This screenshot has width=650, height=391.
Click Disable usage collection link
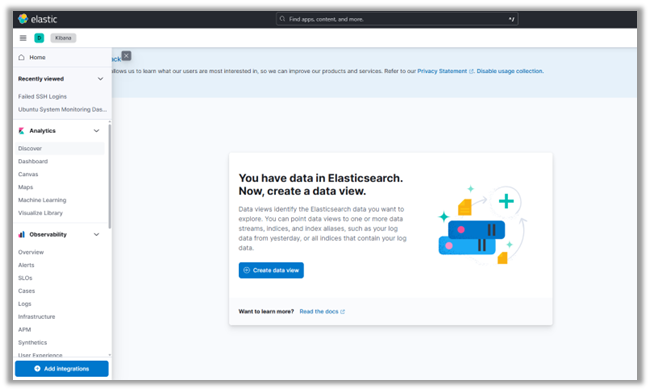pyautogui.click(x=510, y=71)
